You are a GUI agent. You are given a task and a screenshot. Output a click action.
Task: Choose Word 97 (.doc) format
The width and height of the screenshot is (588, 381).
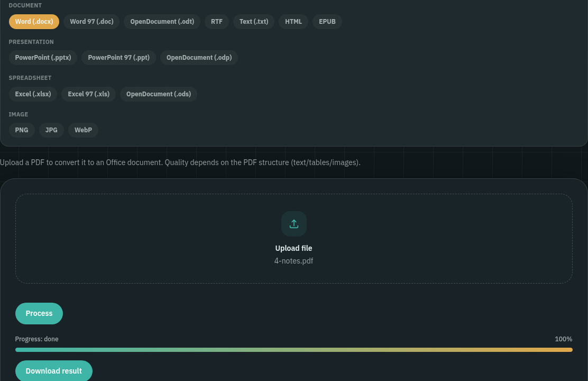pyautogui.click(x=91, y=22)
